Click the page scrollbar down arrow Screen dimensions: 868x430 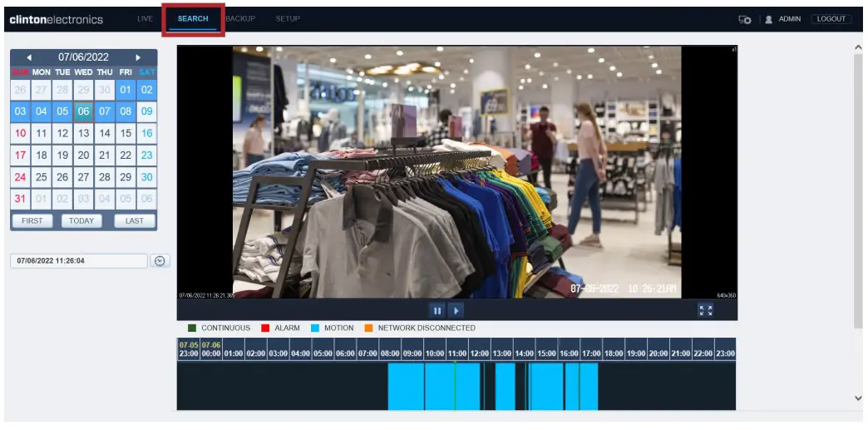coord(858,398)
